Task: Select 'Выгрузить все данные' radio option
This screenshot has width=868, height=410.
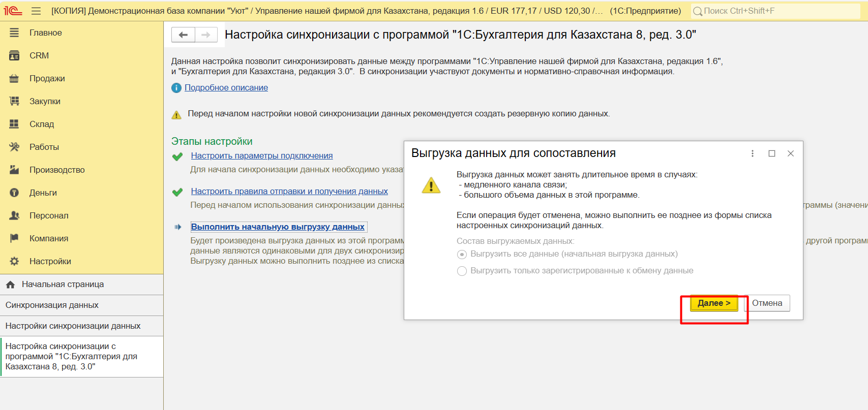Action: (462, 254)
